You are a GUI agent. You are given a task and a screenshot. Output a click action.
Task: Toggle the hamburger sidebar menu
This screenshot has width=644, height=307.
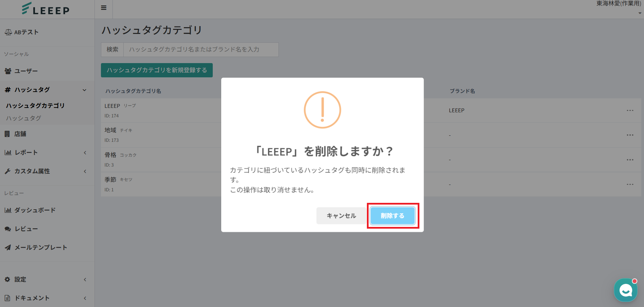(x=104, y=8)
